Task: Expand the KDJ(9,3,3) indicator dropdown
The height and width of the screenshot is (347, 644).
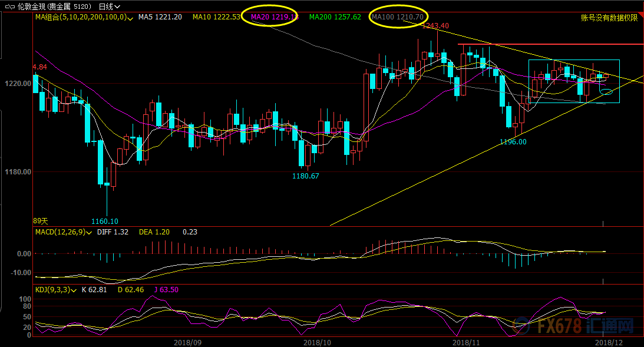Action: 77,290
